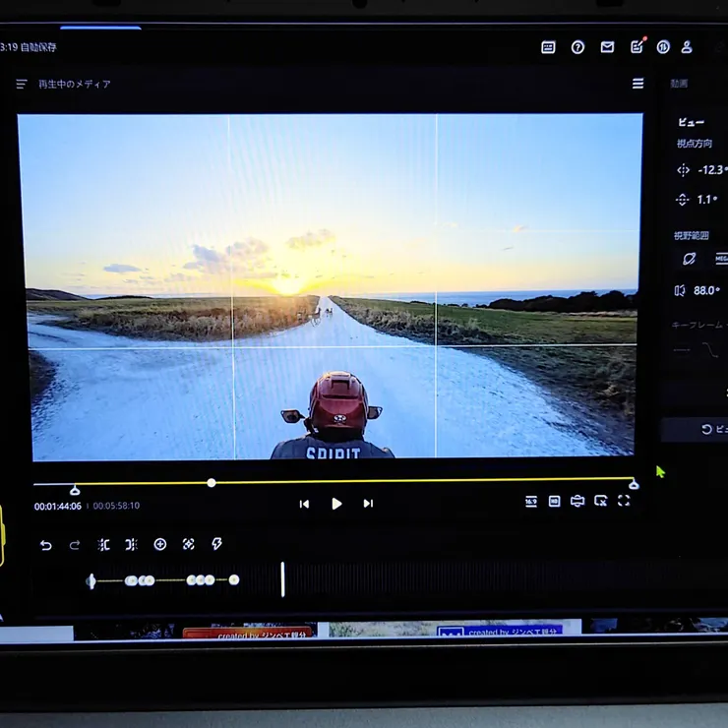This screenshot has height=728, width=728.
Task: Click the video preview with motorcycle rider
Action: (331, 287)
